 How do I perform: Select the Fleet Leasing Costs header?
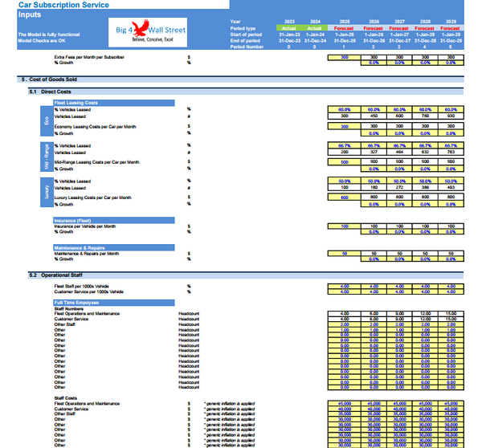pos(112,103)
